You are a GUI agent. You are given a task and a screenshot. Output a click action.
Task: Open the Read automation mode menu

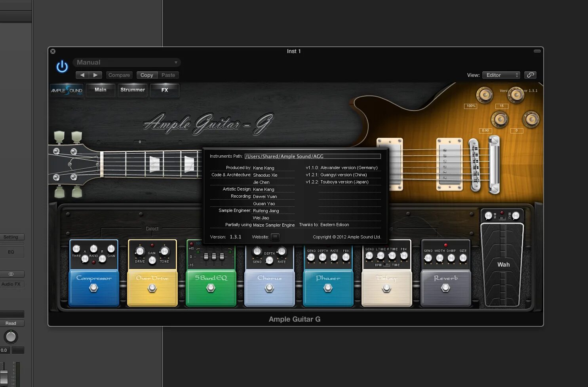point(11,323)
